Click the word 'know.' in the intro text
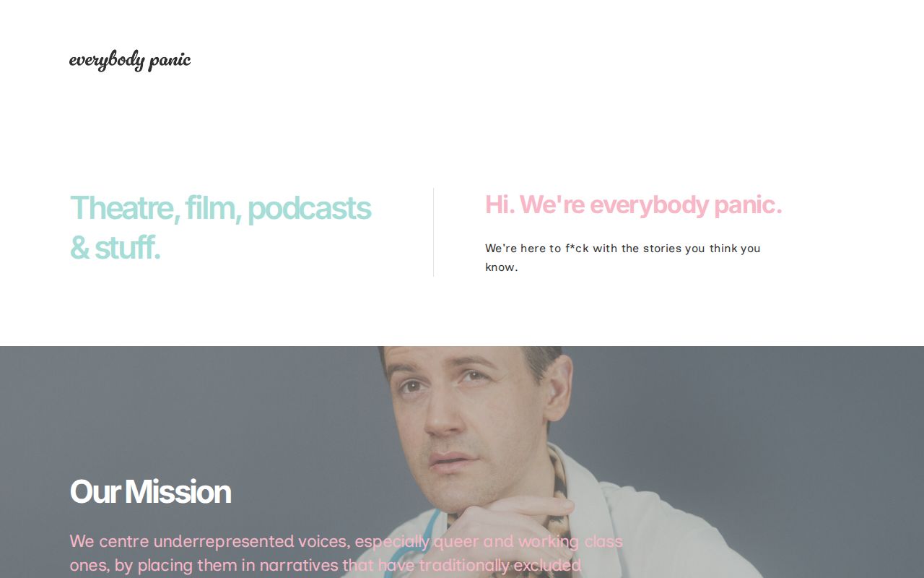The width and height of the screenshot is (924, 578). click(x=502, y=267)
